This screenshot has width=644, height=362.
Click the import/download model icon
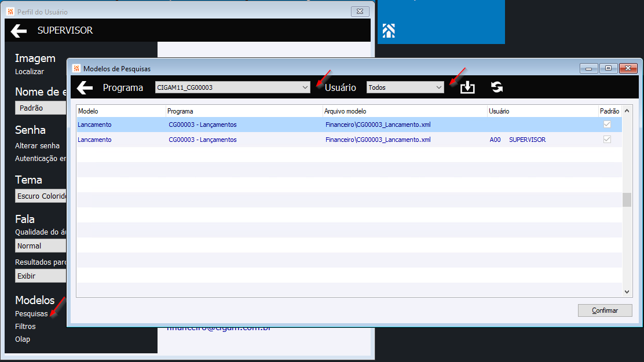(467, 87)
